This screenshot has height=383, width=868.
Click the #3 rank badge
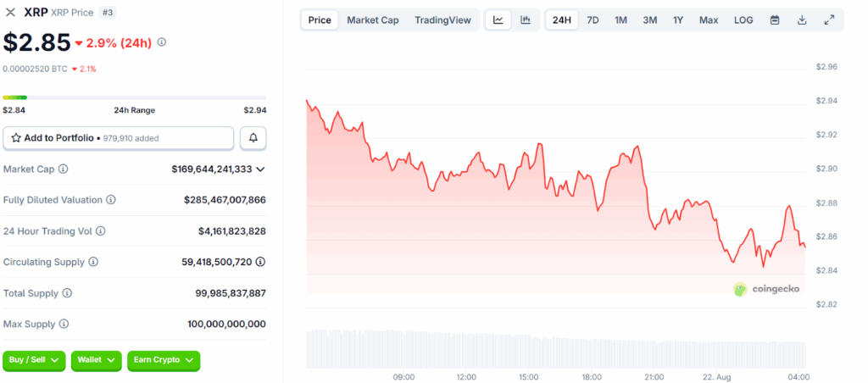(108, 12)
